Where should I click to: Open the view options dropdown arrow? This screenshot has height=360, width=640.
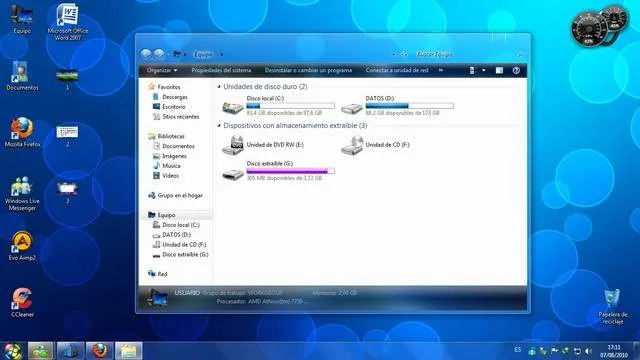(x=484, y=71)
